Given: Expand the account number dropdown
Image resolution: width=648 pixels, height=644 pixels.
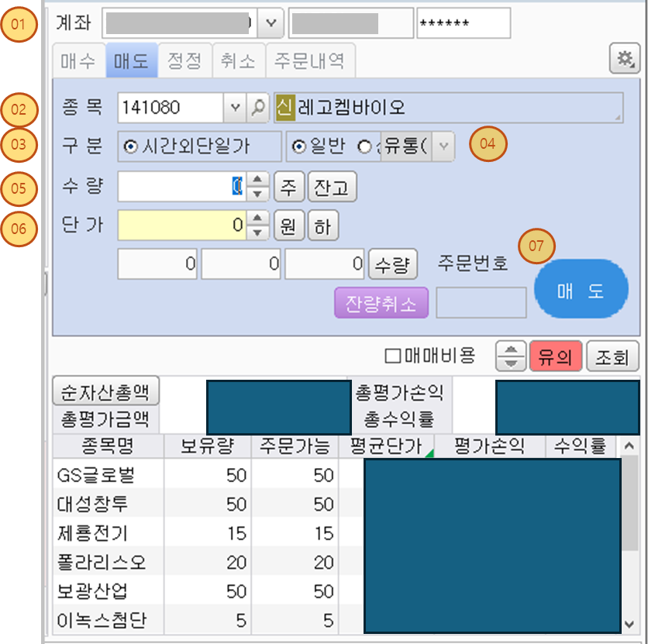Looking at the screenshot, I should [x=271, y=23].
